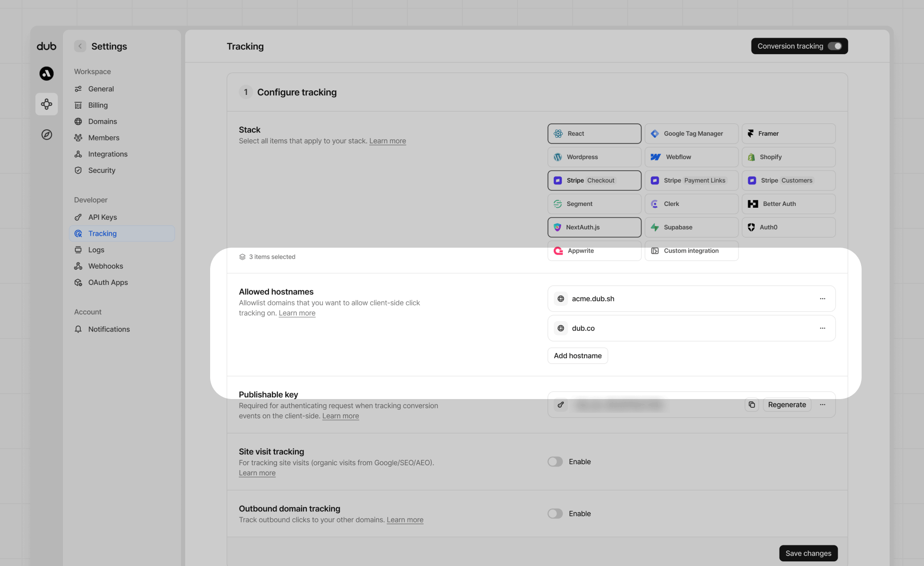
Task: Select the Custom integration option
Action: [691, 251]
